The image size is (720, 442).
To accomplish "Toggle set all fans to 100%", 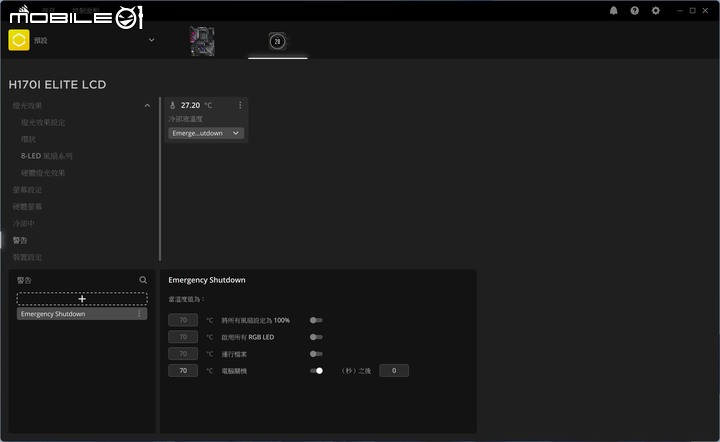I will pos(316,320).
